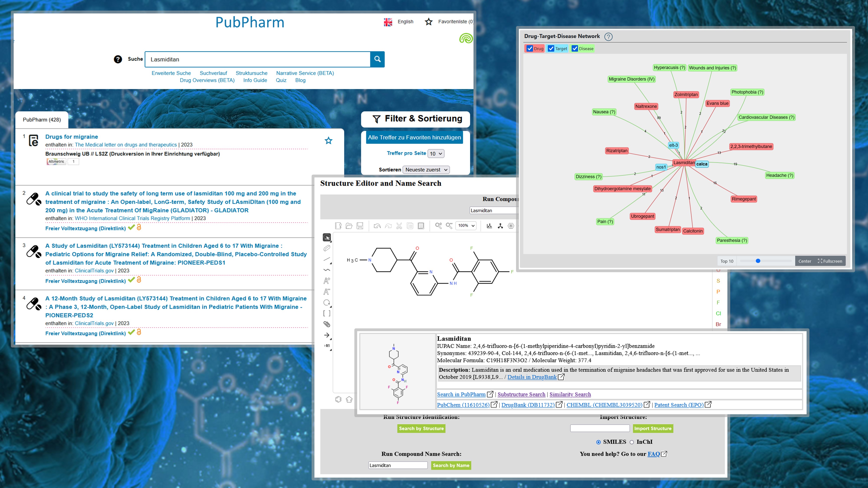Select the InChI radio button
The width and height of the screenshot is (868, 488).
pyautogui.click(x=632, y=442)
